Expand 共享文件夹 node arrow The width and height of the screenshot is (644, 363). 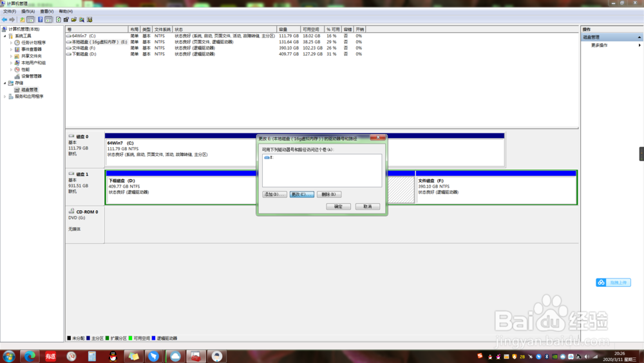tap(11, 56)
